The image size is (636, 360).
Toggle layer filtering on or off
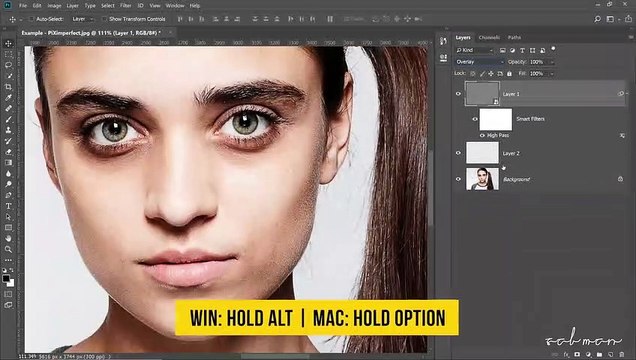553,49
